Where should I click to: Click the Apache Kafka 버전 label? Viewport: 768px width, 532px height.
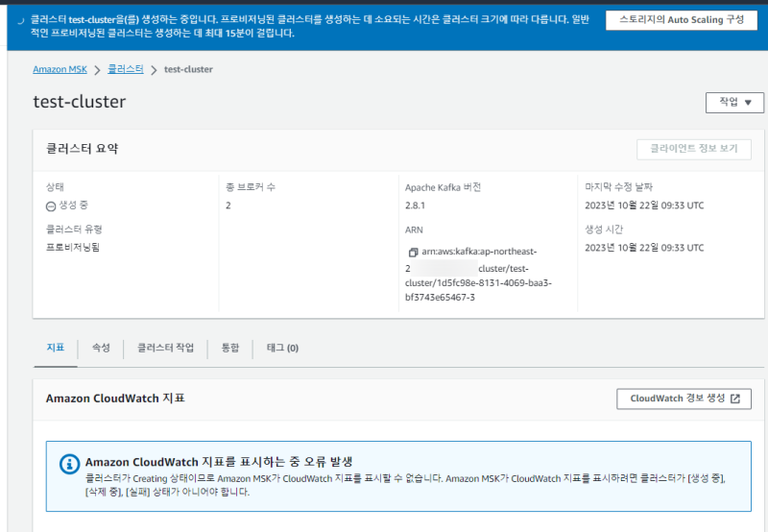pos(443,187)
